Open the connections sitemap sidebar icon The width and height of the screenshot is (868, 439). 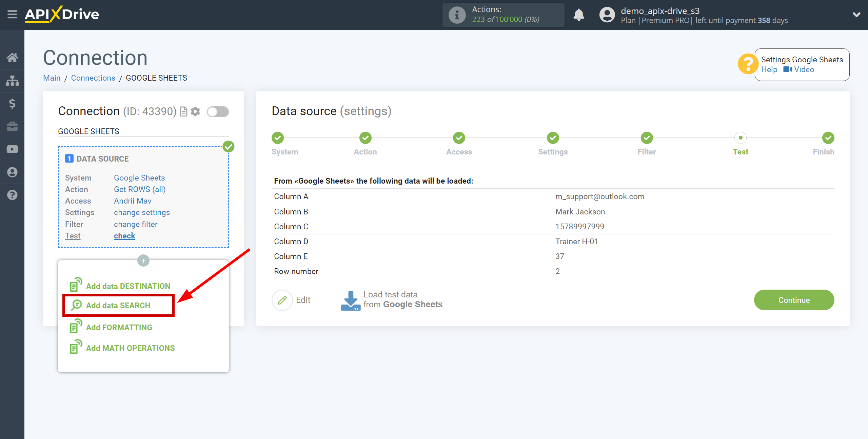click(12, 81)
